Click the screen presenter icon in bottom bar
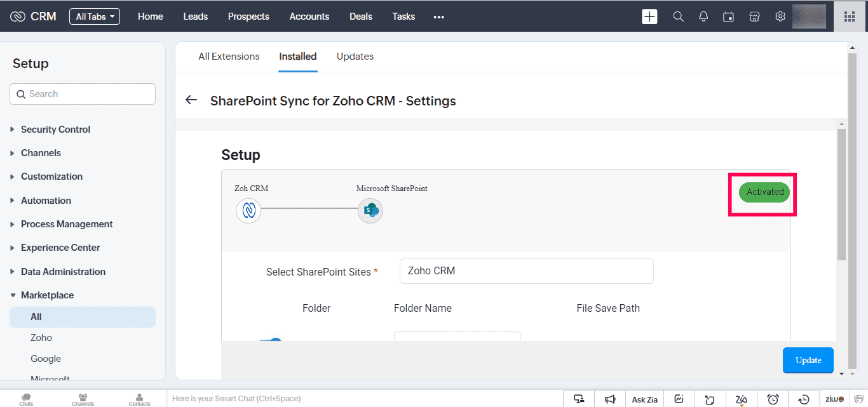 tap(579, 399)
